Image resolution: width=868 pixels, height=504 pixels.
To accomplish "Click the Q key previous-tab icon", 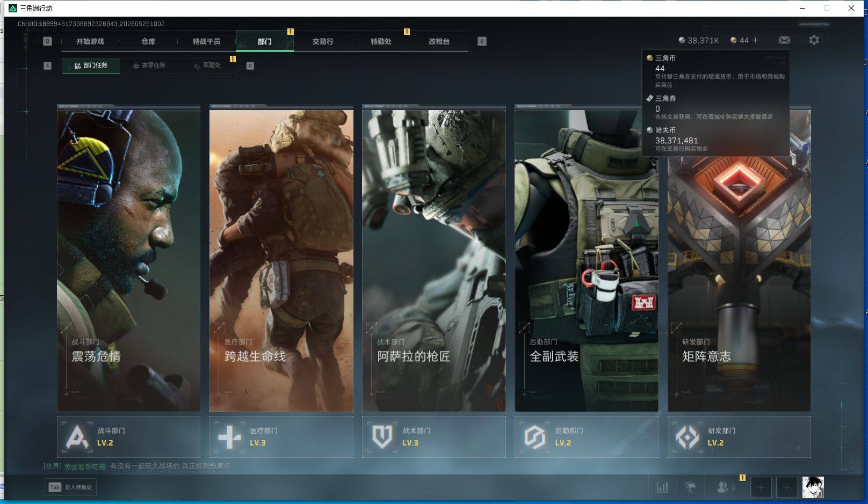I will pos(47,41).
